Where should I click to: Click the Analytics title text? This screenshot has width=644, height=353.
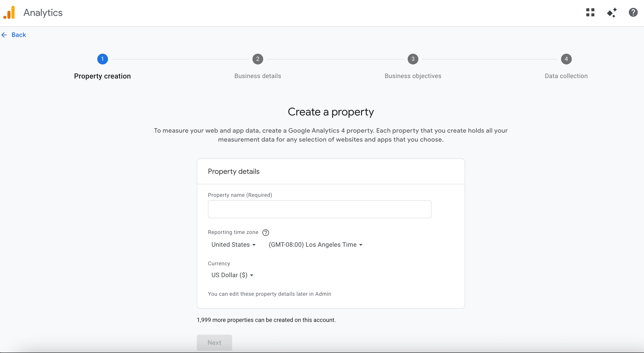coord(43,13)
